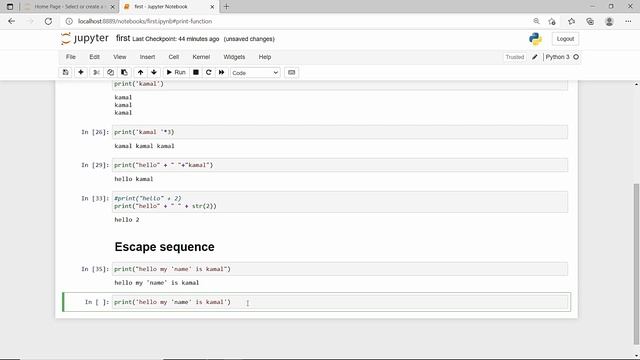640x360 pixels.
Task: Close the Home Page browser tab
Action: click(113, 7)
